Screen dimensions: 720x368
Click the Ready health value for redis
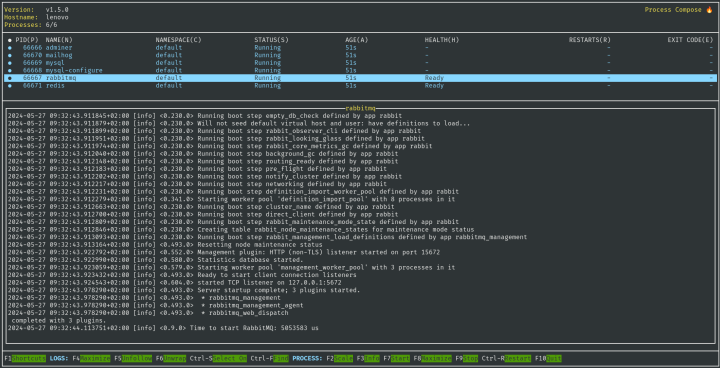point(434,85)
